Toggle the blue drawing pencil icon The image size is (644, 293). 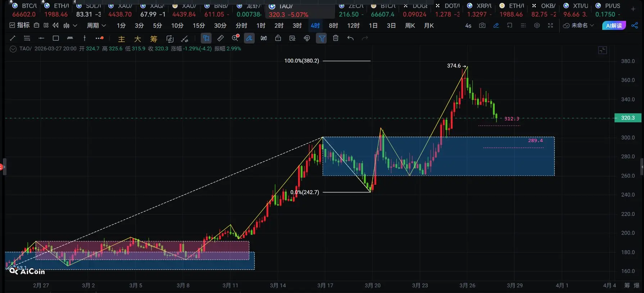coord(496,26)
